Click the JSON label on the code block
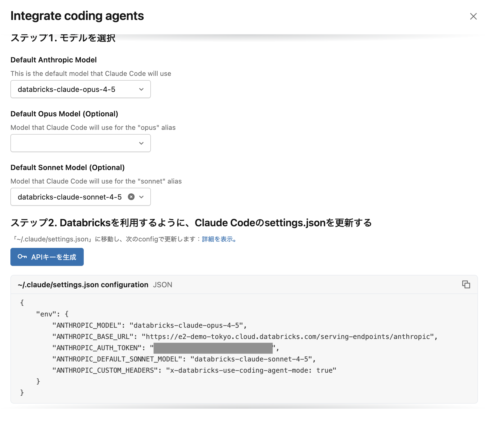485x448 pixels. pos(162,285)
